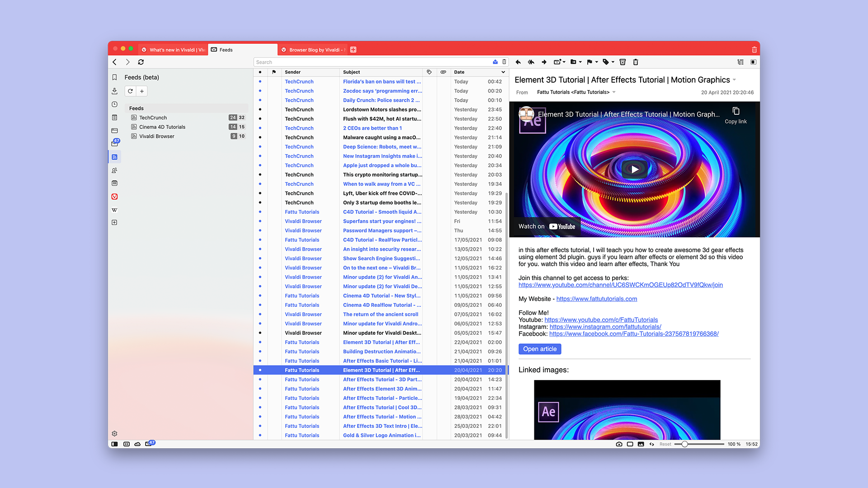Open the History panel in the sidebar
The width and height of the screenshot is (868, 488).
tap(114, 104)
